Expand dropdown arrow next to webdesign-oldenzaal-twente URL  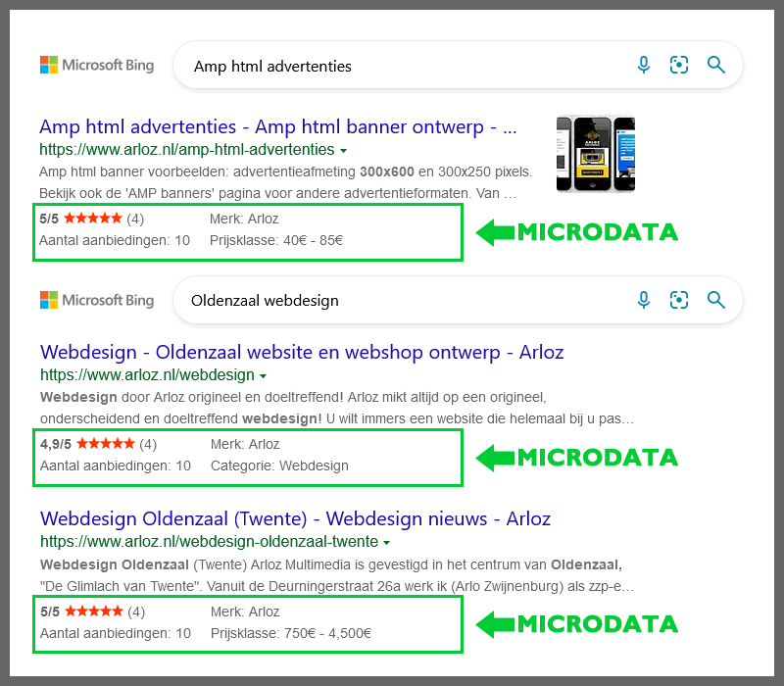click(386, 543)
